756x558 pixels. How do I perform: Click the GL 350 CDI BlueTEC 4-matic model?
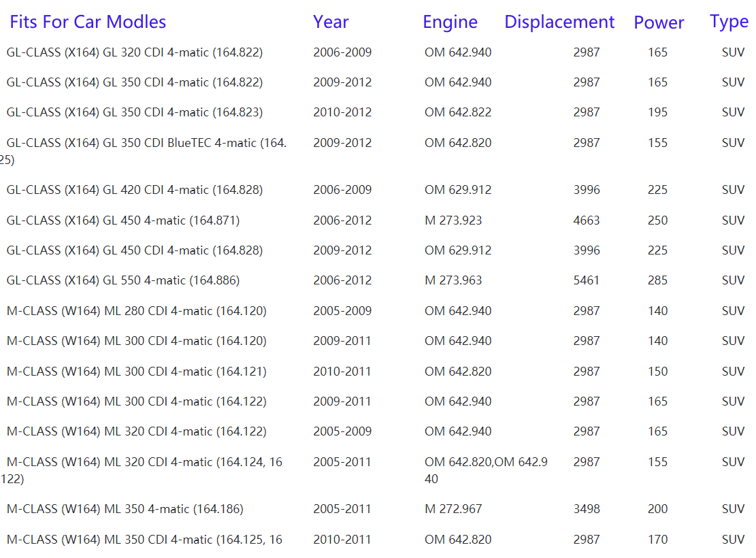[x=146, y=143]
